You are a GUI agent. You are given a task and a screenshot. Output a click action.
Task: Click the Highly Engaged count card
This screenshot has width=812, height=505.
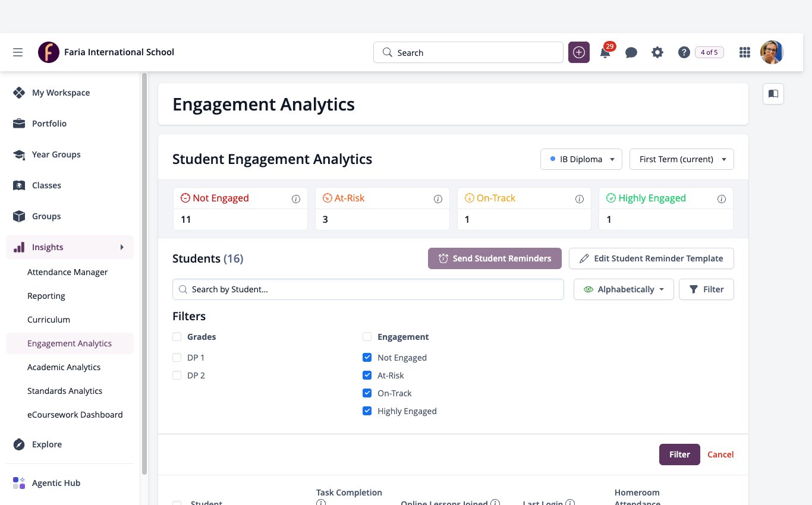(666, 209)
